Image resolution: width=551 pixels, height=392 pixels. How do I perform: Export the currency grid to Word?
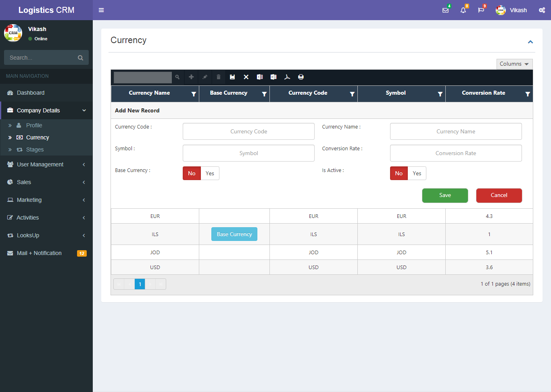point(273,77)
